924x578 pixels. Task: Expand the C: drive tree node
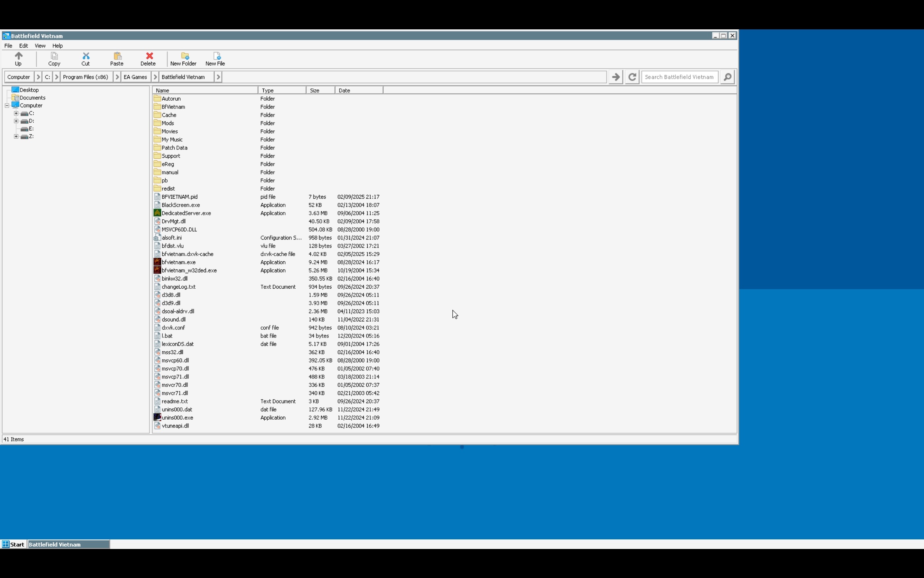[16, 113]
